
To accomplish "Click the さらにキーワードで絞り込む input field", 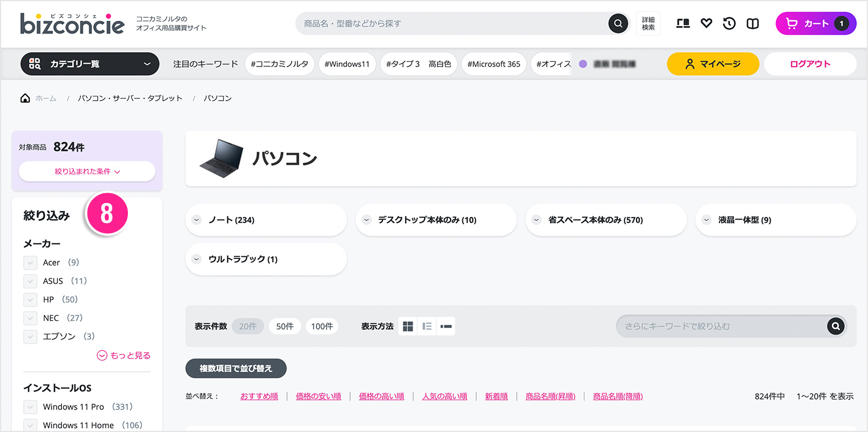I will click(x=720, y=326).
